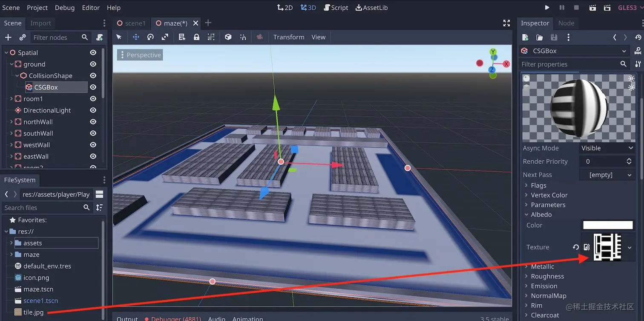This screenshot has height=321, width=644.
Task: Switch to the Script workspace
Action: pyautogui.click(x=336, y=8)
